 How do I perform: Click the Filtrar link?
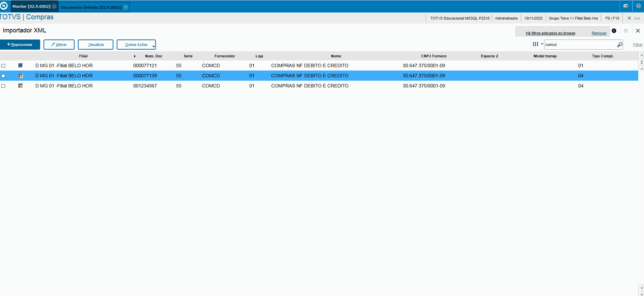coord(638,45)
